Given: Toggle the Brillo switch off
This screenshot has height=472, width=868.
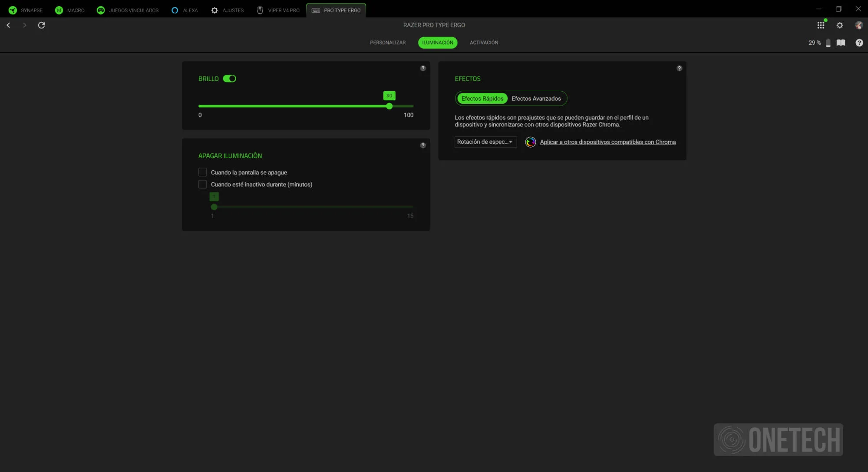Looking at the screenshot, I should click(229, 79).
